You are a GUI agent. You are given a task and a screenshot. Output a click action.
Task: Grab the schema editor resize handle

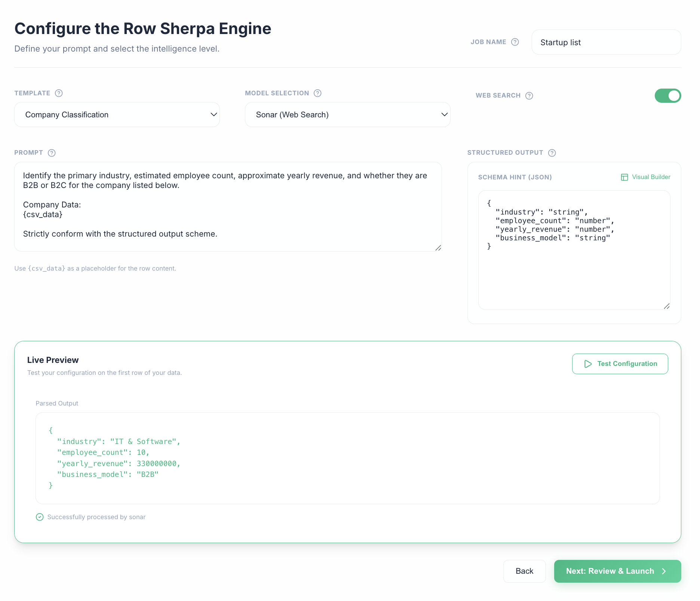667,306
